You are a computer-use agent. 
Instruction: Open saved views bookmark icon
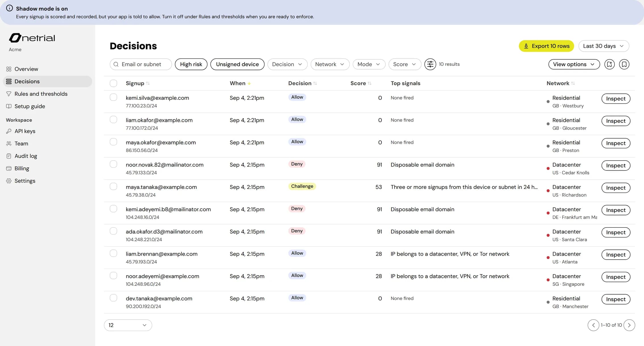point(624,64)
